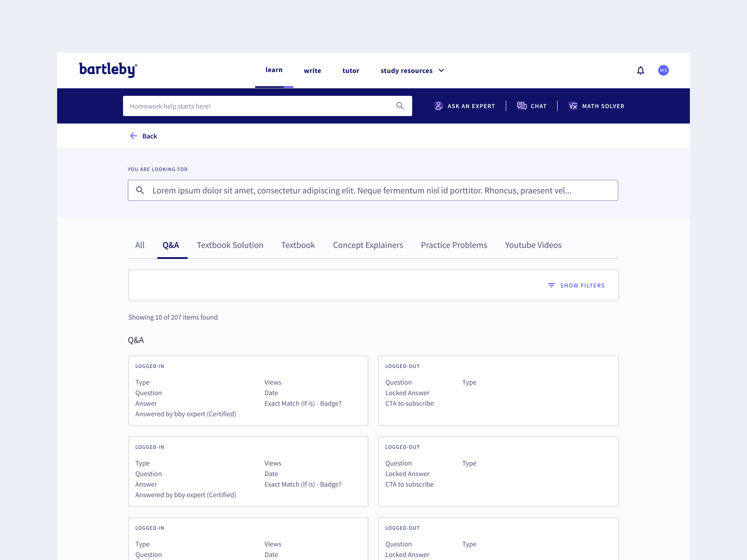Open notifications bell icon
The height and width of the screenshot is (560, 747).
coord(641,70)
